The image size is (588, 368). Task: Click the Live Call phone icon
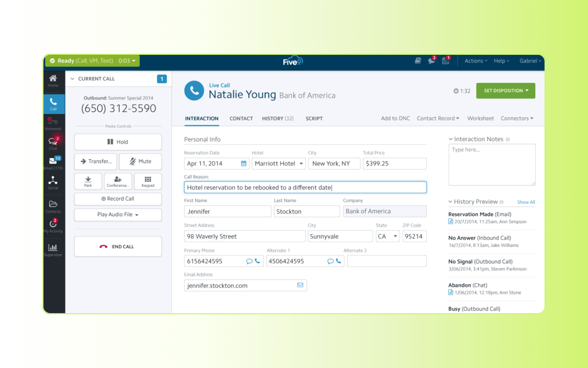tap(194, 91)
